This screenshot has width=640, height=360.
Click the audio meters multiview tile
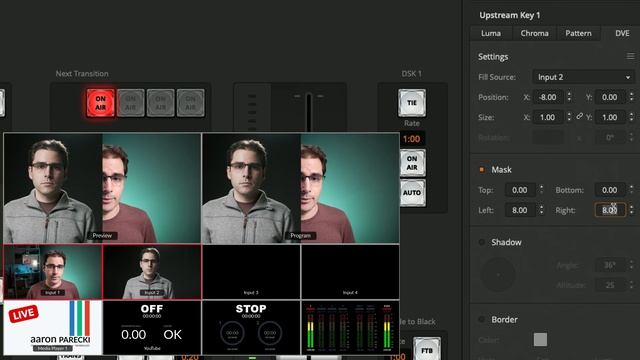coord(350,327)
